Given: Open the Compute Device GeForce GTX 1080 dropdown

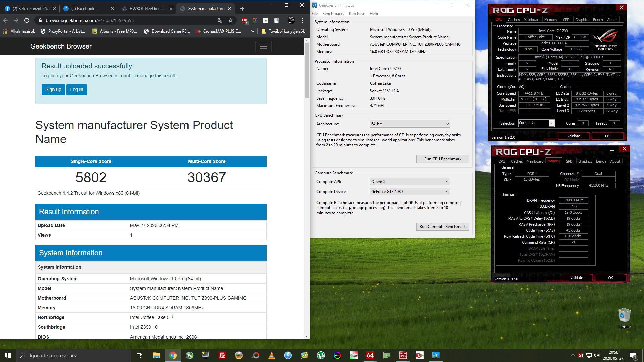Looking at the screenshot, I should pyautogui.click(x=410, y=192).
